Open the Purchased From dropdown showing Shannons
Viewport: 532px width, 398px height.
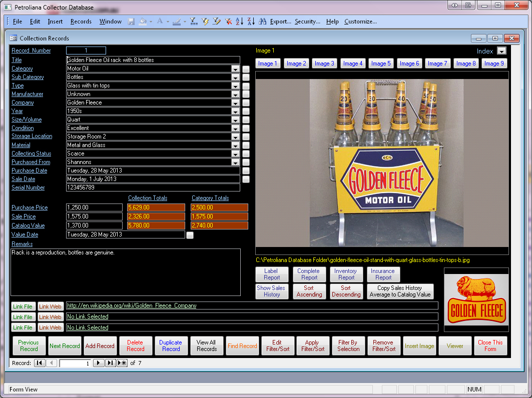pos(235,162)
